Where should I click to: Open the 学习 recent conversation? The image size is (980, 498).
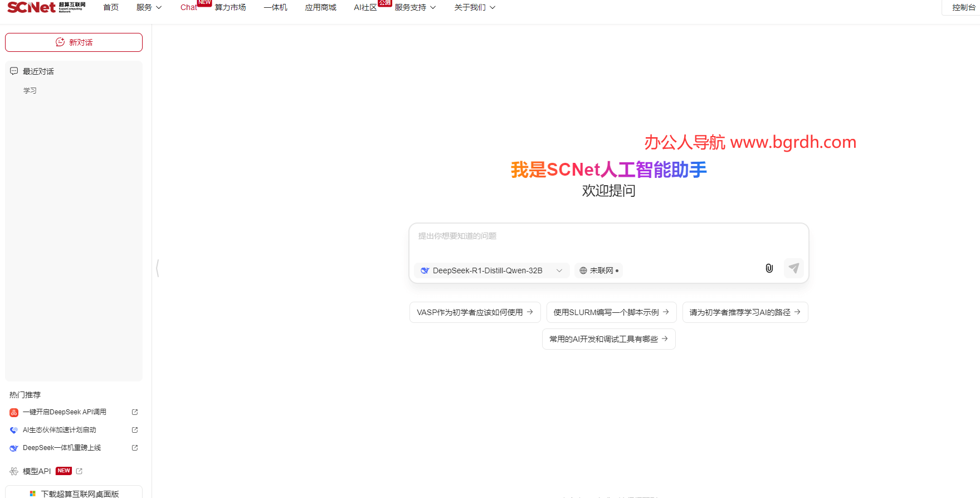pyautogui.click(x=30, y=91)
